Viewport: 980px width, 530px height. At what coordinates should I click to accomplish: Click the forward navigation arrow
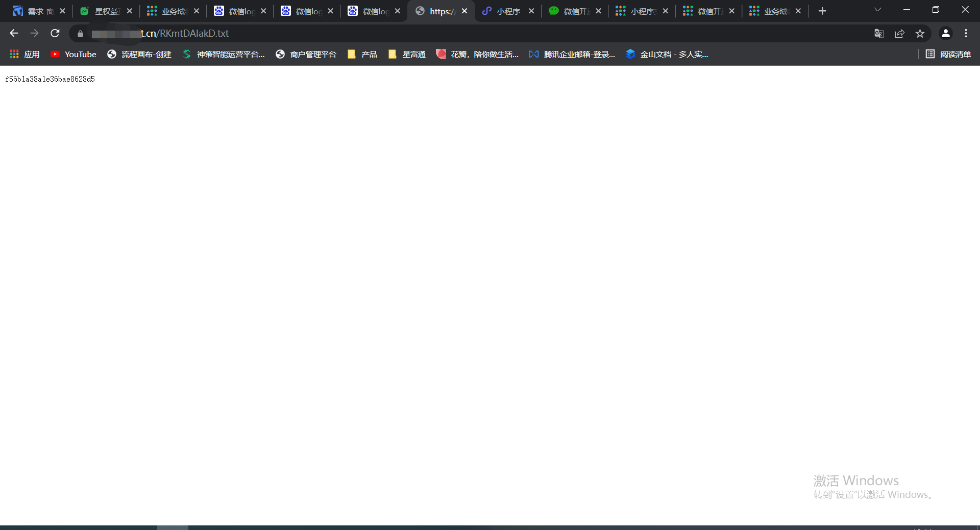[x=34, y=33]
